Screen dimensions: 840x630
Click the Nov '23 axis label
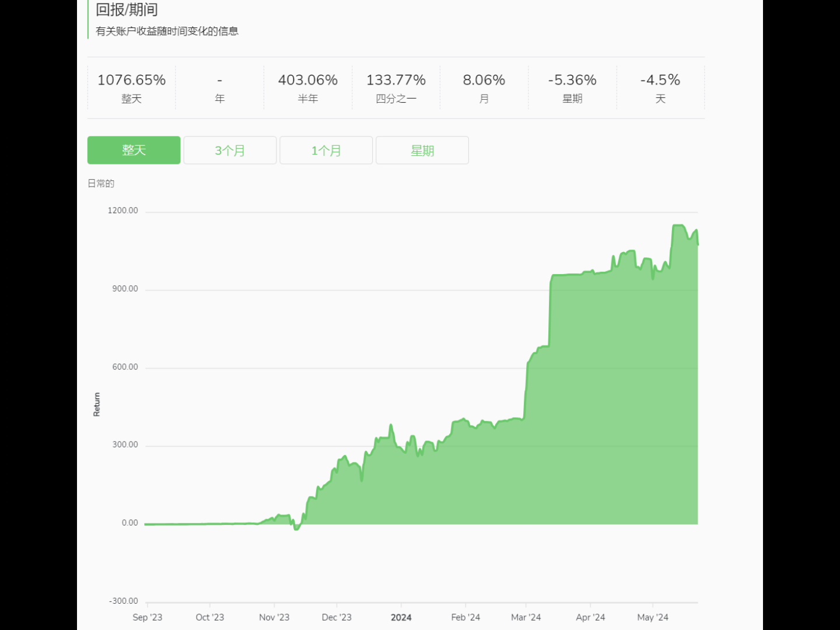[x=274, y=617]
